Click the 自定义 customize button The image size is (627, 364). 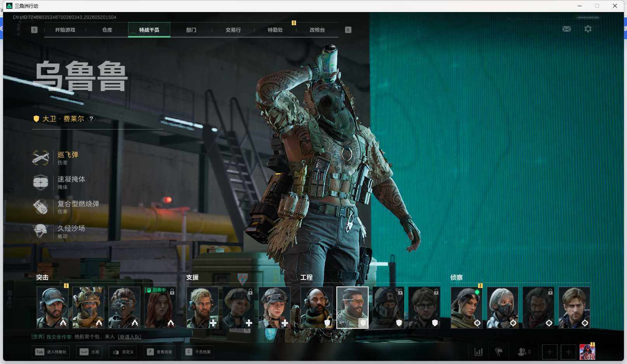click(x=123, y=352)
